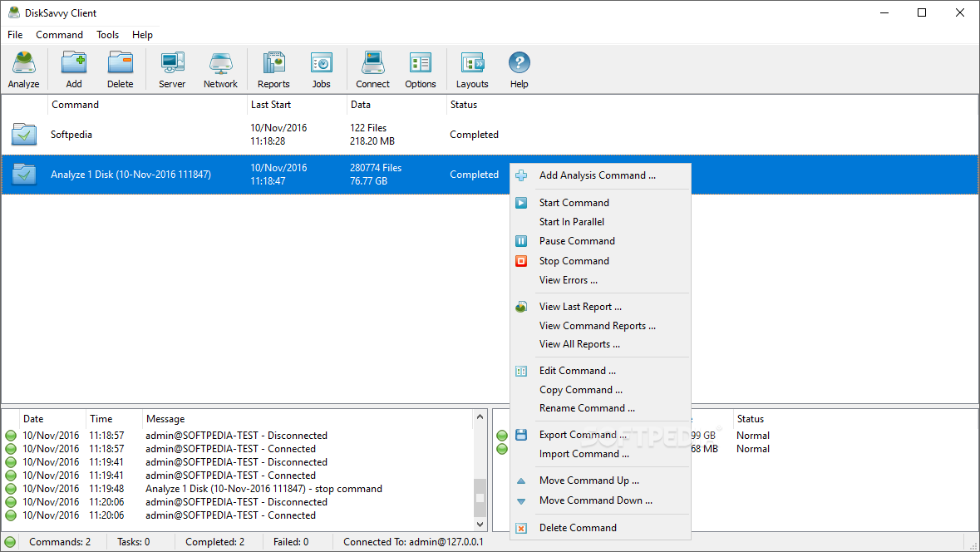
Task: Click the Delete toolbar icon
Action: (120, 63)
